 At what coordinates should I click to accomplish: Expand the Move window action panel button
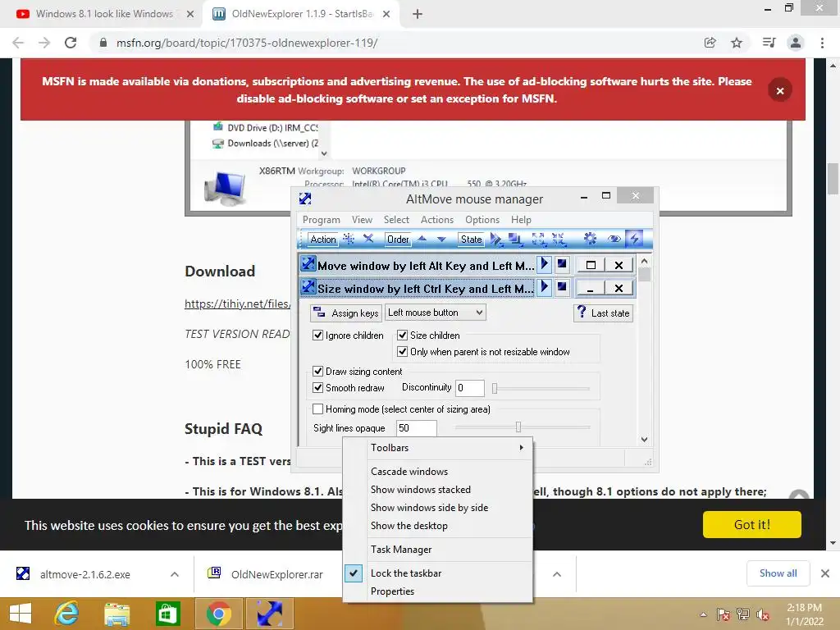click(591, 265)
